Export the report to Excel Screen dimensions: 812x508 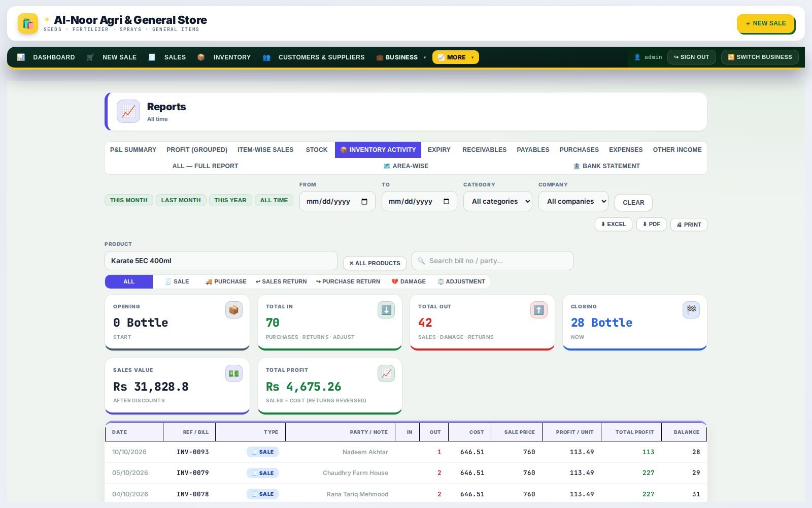614,225
